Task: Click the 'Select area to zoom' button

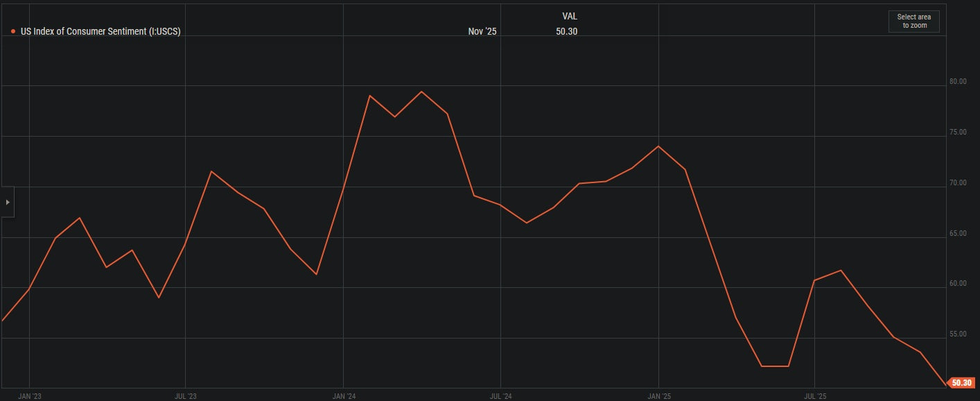Action: tap(913, 21)
